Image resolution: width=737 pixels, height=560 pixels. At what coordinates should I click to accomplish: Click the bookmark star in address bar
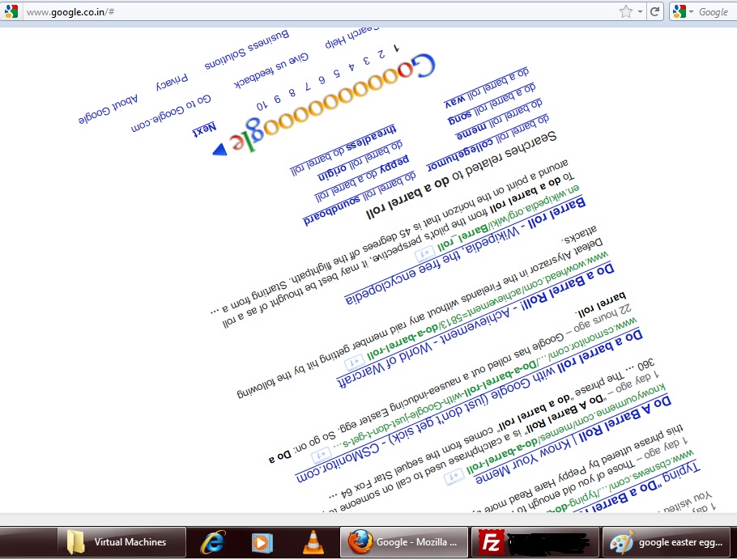[625, 11]
